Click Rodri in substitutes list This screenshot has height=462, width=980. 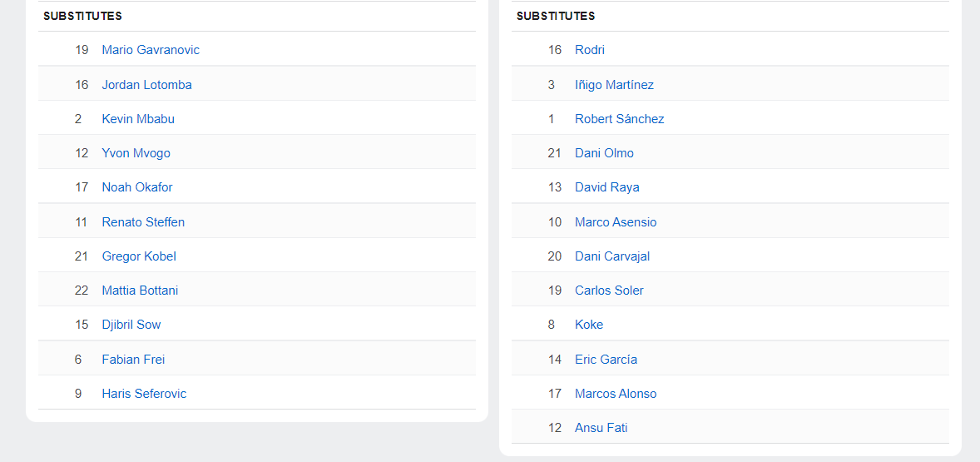[590, 50]
